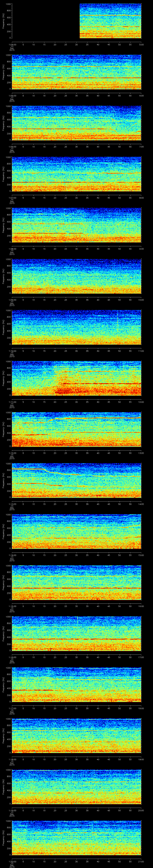This screenshot has width=153, height=868.
Task: Select the spectrogram panel starting at 1:08:00
Action: [77, 225]
